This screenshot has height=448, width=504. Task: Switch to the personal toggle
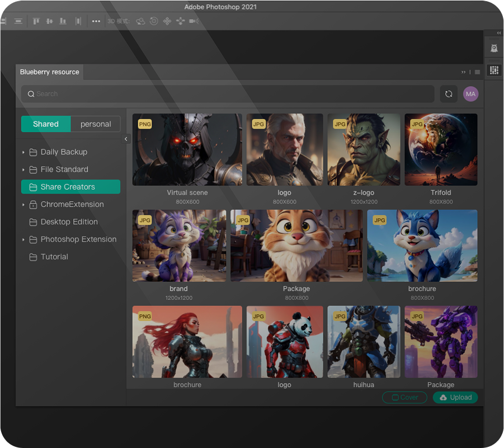(x=96, y=124)
